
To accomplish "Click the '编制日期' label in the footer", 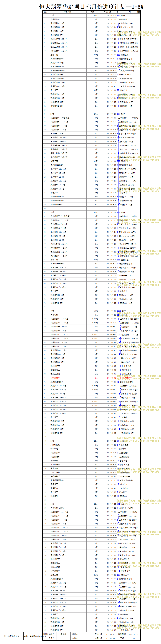I will [122, 634].
